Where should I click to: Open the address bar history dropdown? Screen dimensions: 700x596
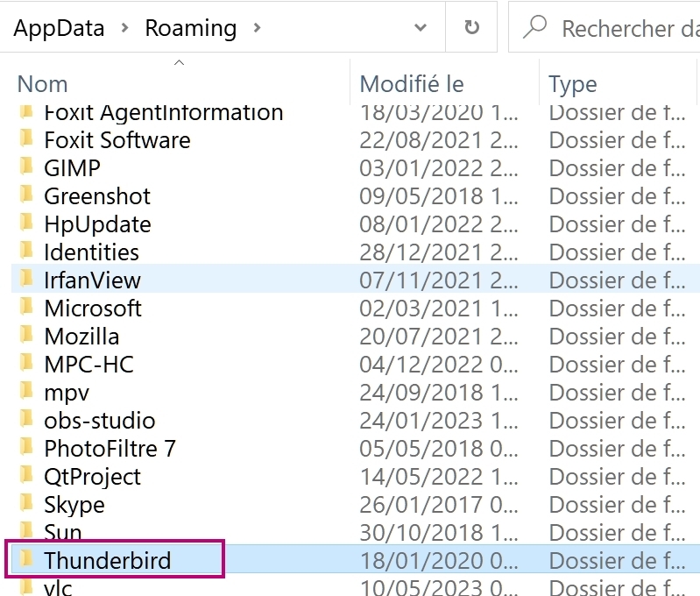(x=421, y=27)
